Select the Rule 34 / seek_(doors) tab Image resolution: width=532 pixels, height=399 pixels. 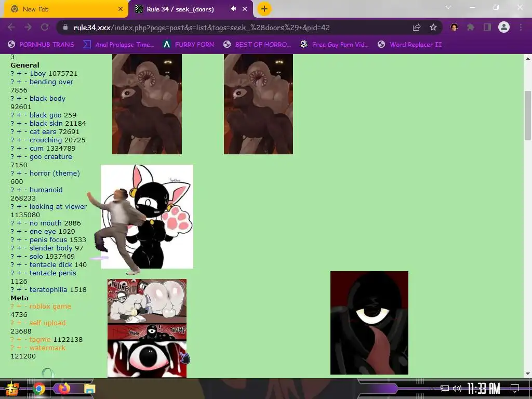click(191, 9)
